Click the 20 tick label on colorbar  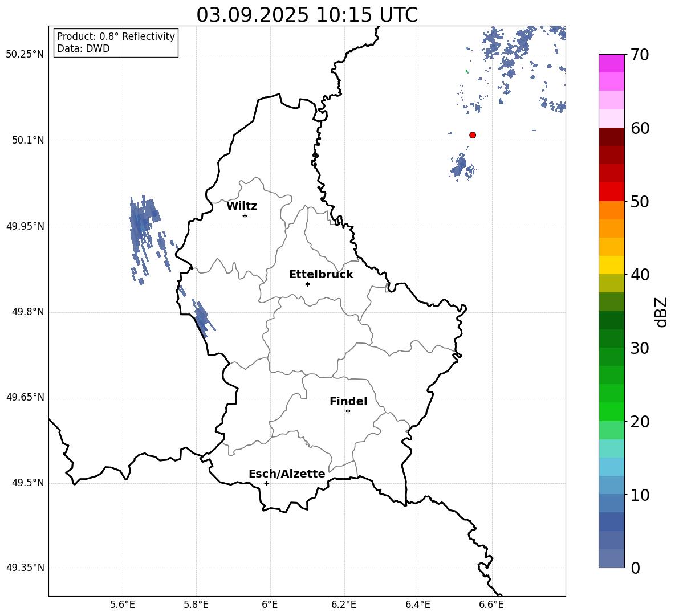640,422
